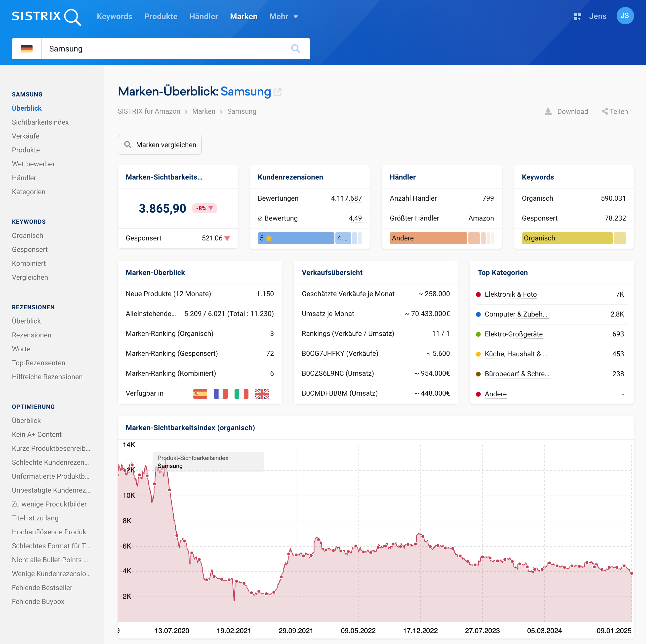This screenshot has height=644, width=646.
Task: Click the Produkt-Sichtbarkeitsindex Samsung chart legend
Action: [208, 462]
